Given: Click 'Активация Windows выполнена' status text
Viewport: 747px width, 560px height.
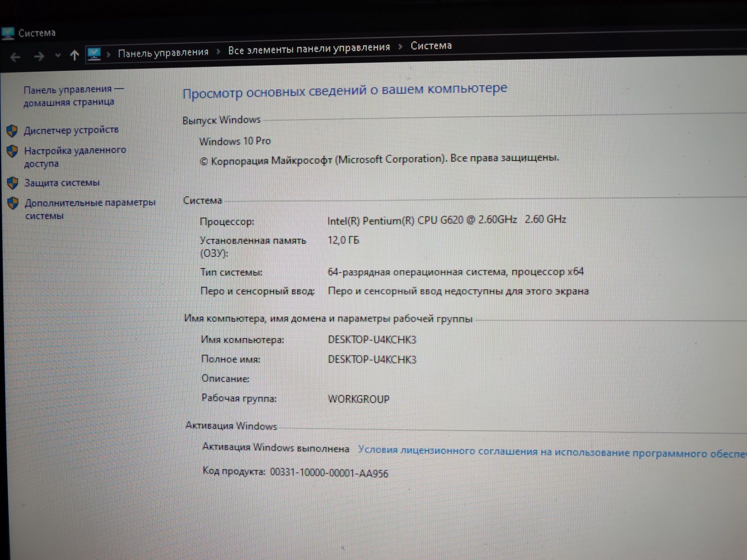Looking at the screenshot, I should (276, 448).
